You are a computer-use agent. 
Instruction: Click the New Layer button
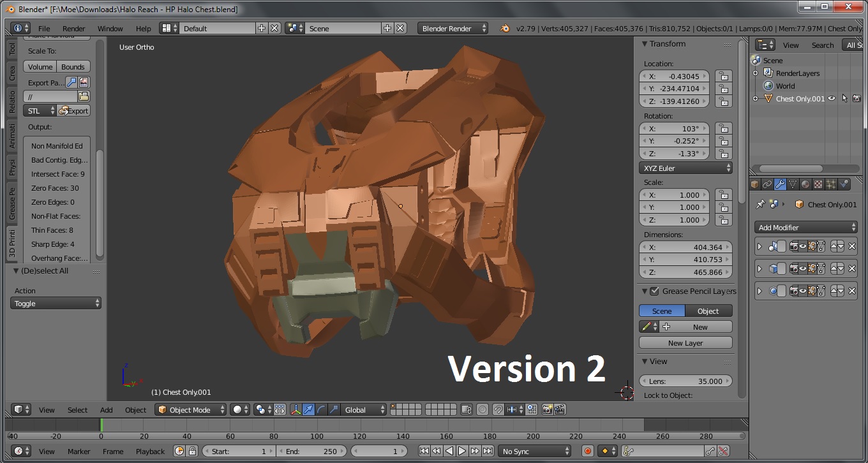pos(685,342)
